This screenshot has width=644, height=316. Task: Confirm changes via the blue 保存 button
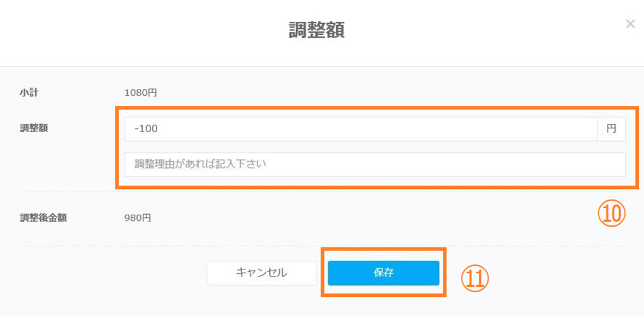[x=383, y=273]
